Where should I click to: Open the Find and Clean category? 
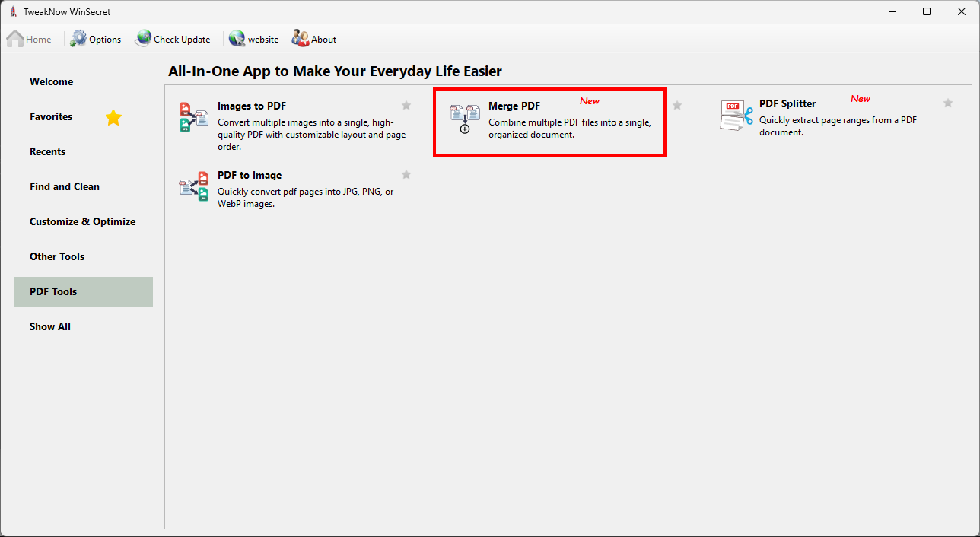[84, 186]
